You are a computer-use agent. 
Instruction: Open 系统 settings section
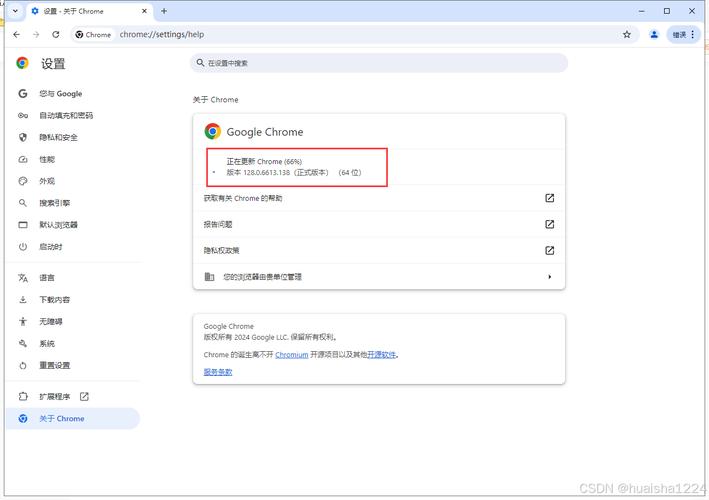pyautogui.click(x=47, y=343)
